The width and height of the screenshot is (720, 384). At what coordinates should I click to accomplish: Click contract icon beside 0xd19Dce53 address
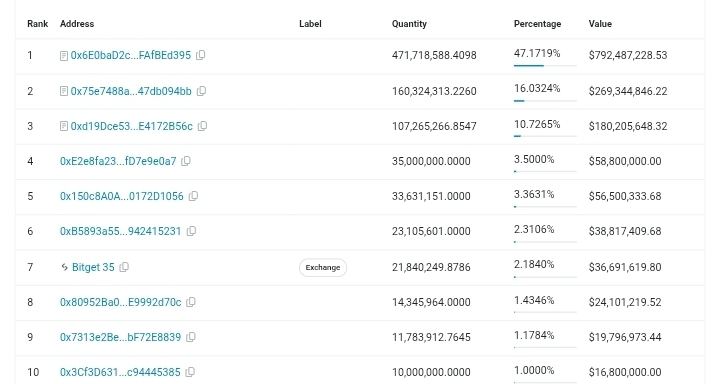click(x=64, y=126)
